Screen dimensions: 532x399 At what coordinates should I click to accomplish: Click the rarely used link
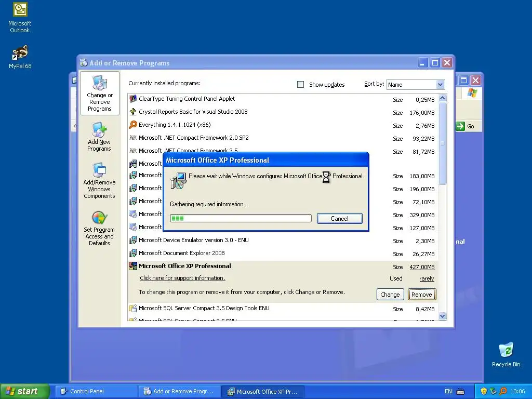click(x=427, y=278)
